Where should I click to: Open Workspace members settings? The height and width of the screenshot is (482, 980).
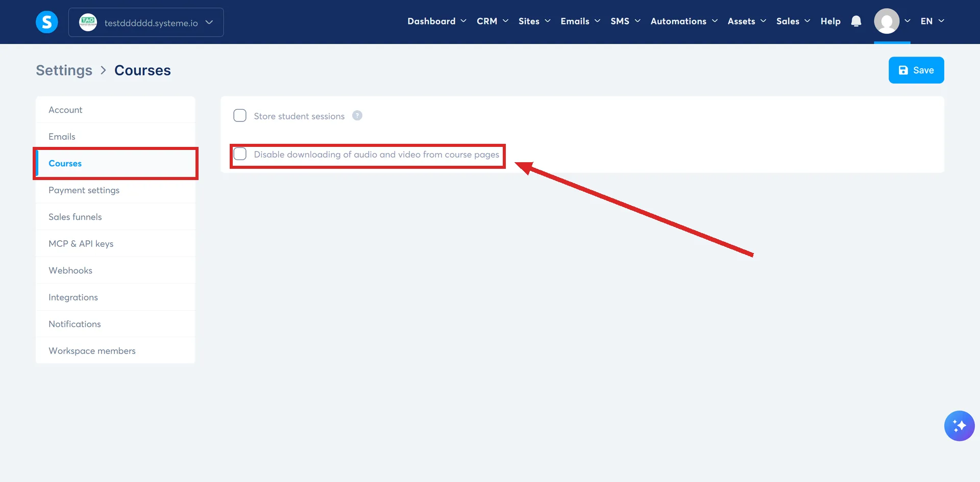(115, 351)
